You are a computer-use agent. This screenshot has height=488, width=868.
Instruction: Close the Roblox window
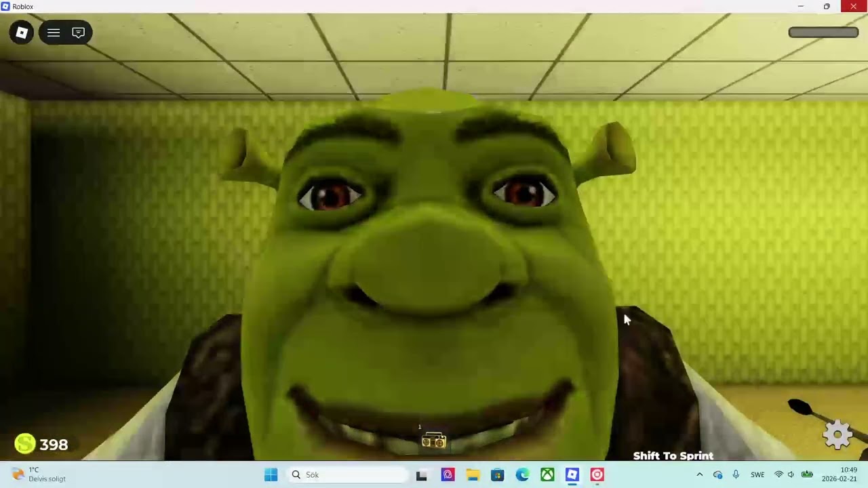click(x=854, y=6)
